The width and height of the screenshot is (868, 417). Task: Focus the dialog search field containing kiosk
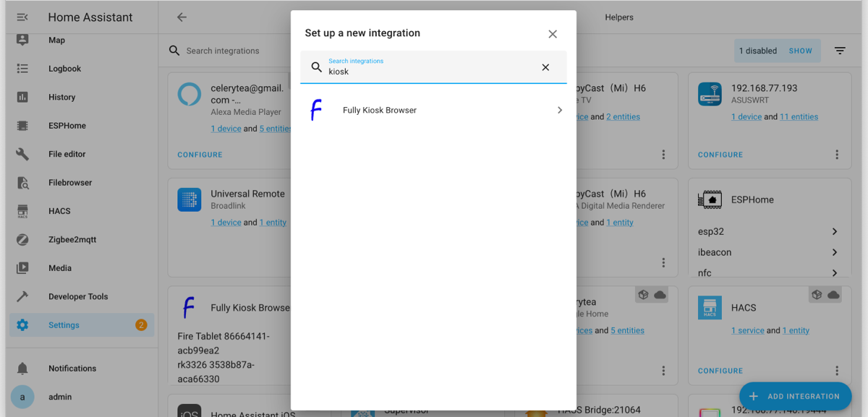(433, 67)
